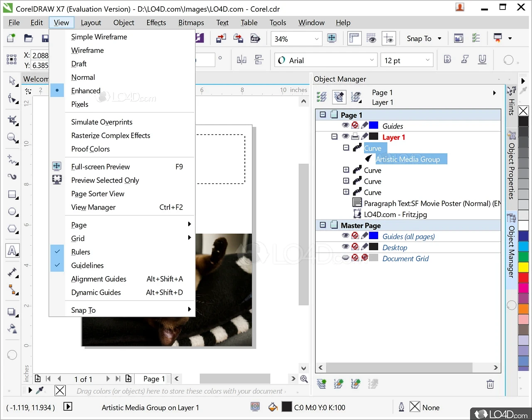Select the Drop Shadow tool

[12, 312]
